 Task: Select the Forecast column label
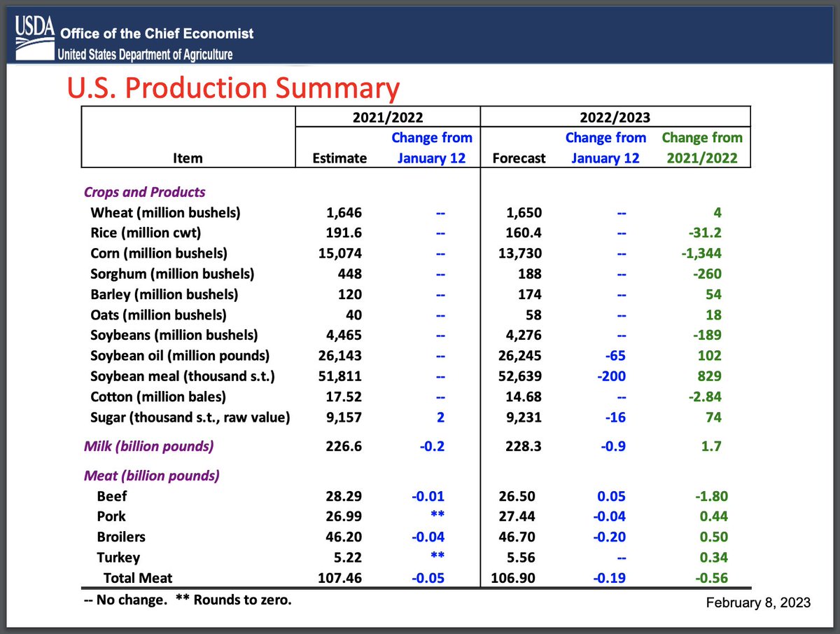[x=519, y=158]
